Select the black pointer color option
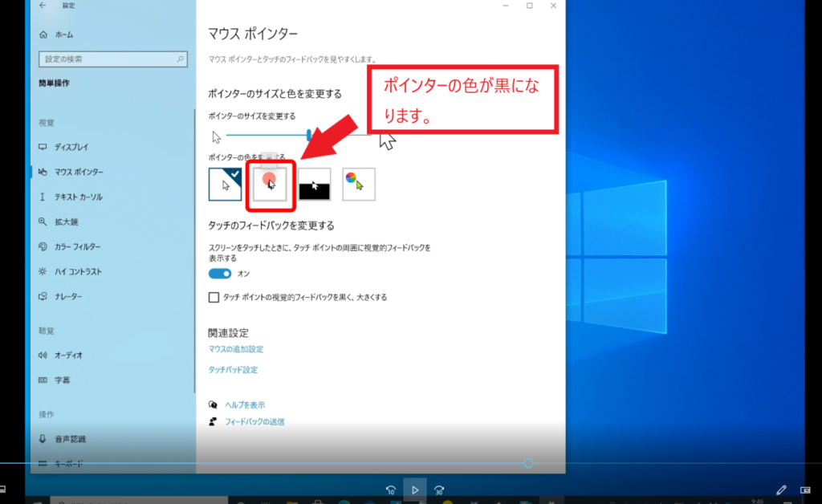The height and width of the screenshot is (504, 822). coord(270,184)
